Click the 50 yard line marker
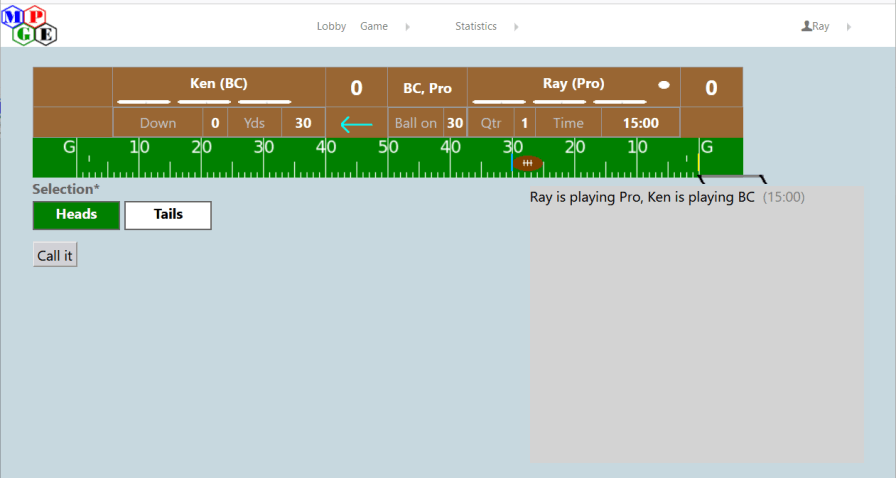This screenshot has height=478, width=896. (x=388, y=148)
